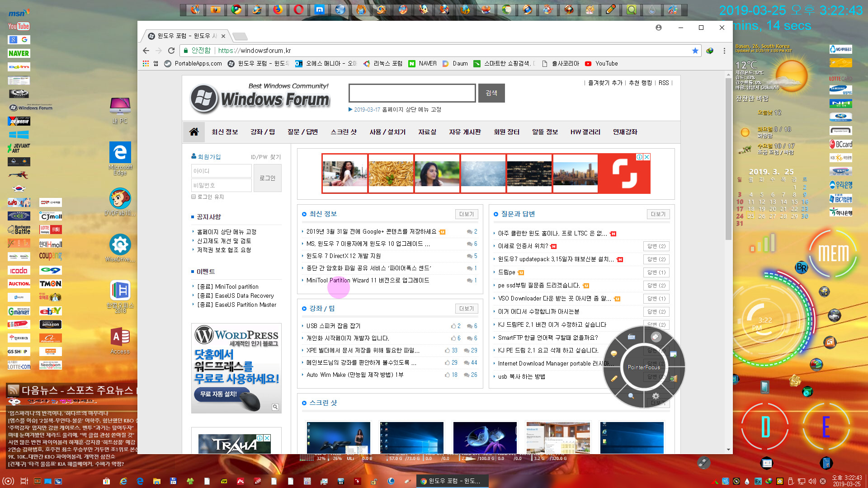Click volume icon in system tray

[x=812, y=481]
